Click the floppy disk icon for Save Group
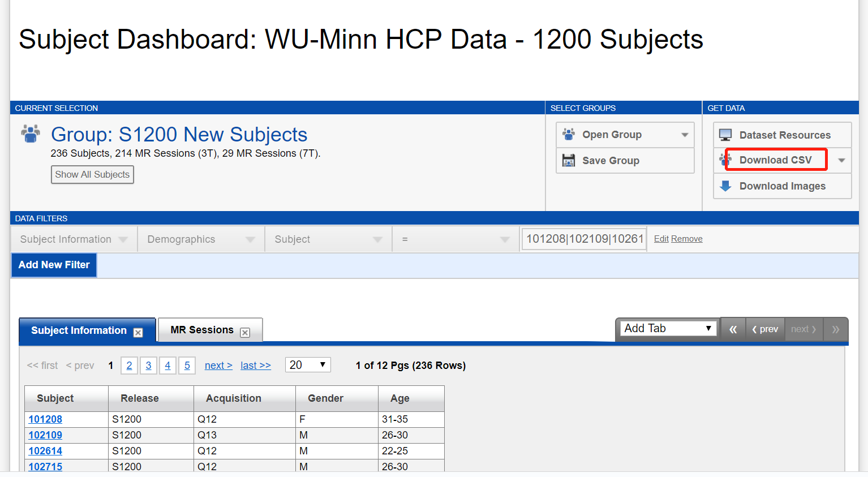Viewport: 868px width, 477px height. click(x=568, y=160)
